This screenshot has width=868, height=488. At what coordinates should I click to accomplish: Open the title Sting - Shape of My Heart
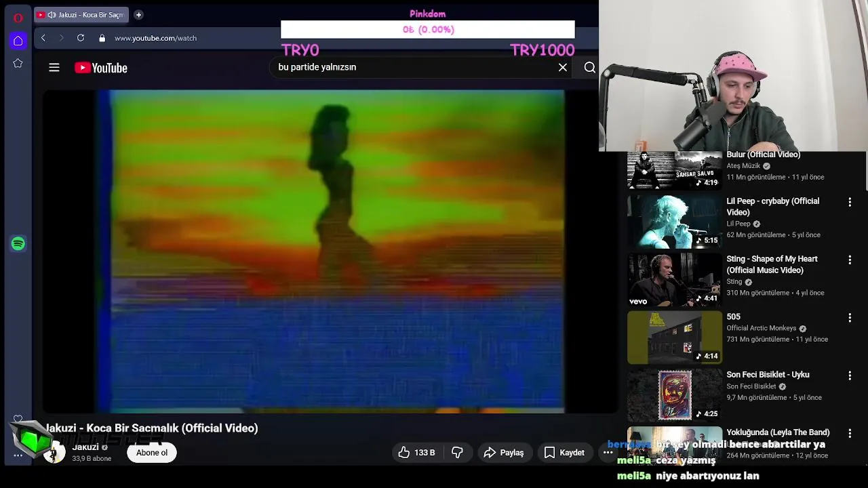coord(772,264)
